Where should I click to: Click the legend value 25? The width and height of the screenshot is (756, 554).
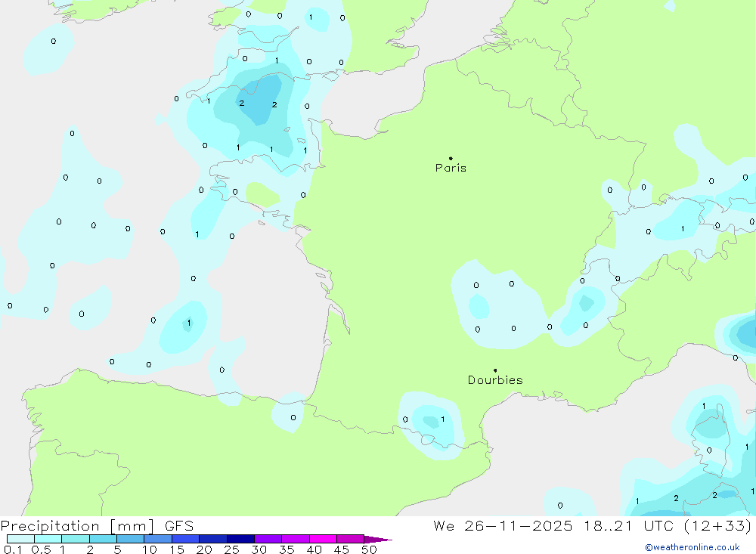(x=232, y=549)
